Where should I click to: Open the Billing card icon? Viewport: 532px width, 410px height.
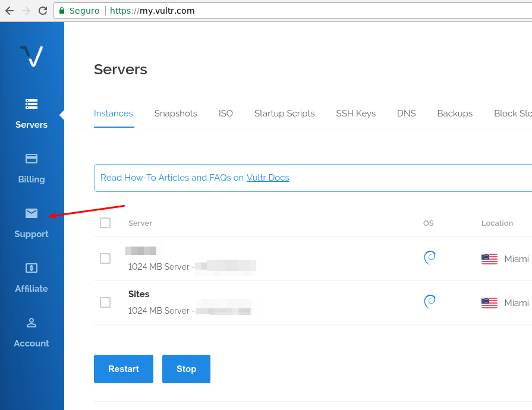[32, 159]
